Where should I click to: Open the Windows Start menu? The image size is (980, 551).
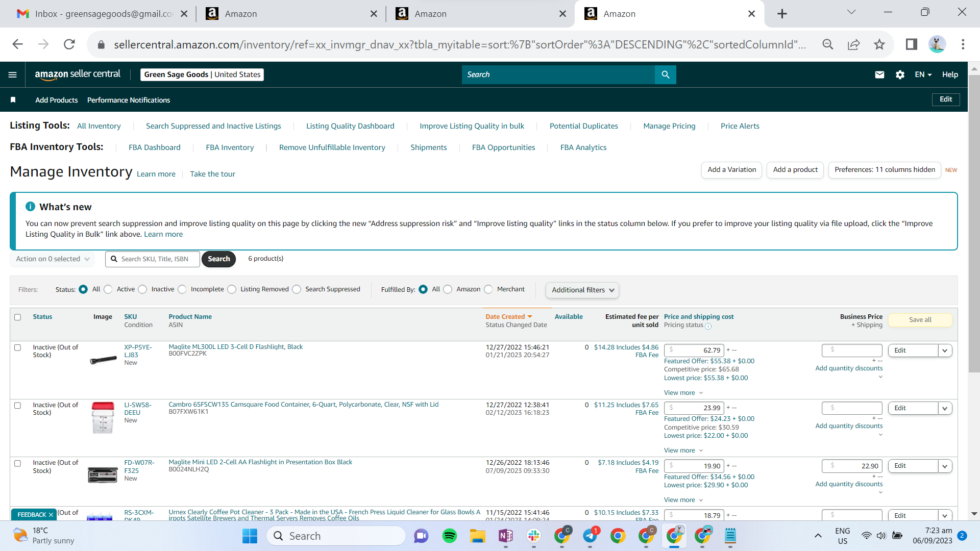(x=250, y=536)
